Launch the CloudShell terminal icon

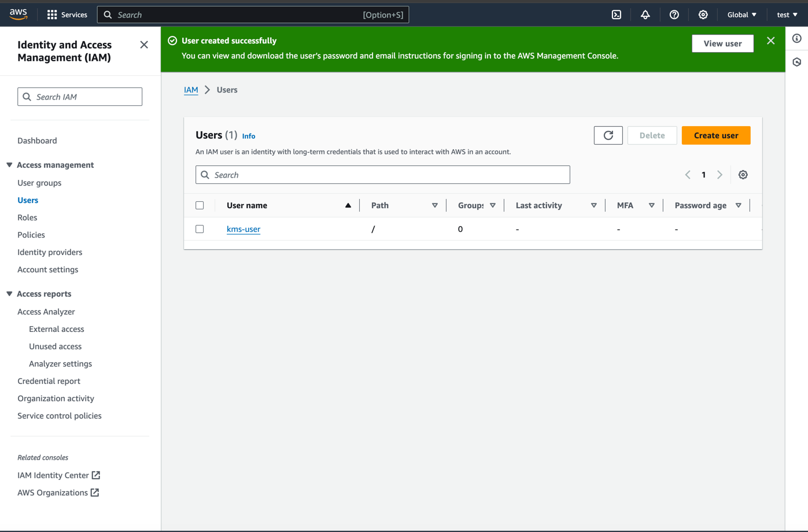pyautogui.click(x=617, y=14)
